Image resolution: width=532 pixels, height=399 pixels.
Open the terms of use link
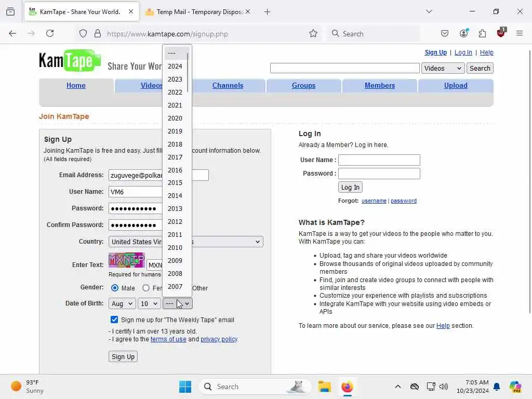coord(168,339)
